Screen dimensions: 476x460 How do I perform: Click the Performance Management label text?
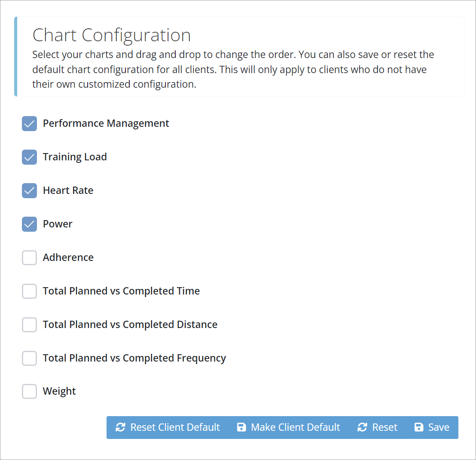coord(106,123)
